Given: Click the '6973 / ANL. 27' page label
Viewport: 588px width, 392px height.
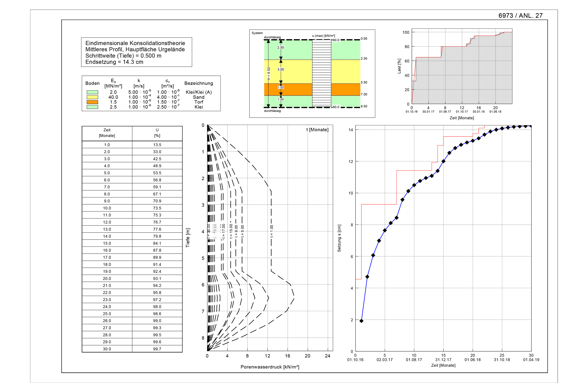Looking at the screenshot, I should [x=520, y=15].
